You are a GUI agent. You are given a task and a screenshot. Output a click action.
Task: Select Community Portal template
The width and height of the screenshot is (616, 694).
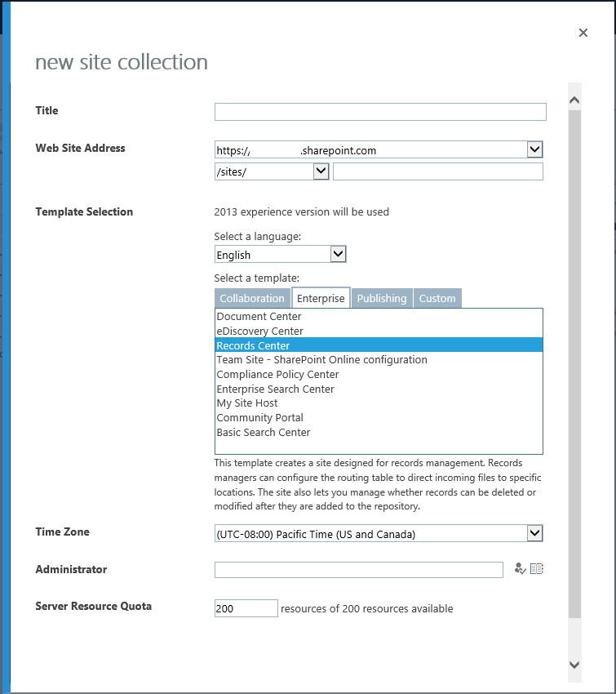pos(379,418)
